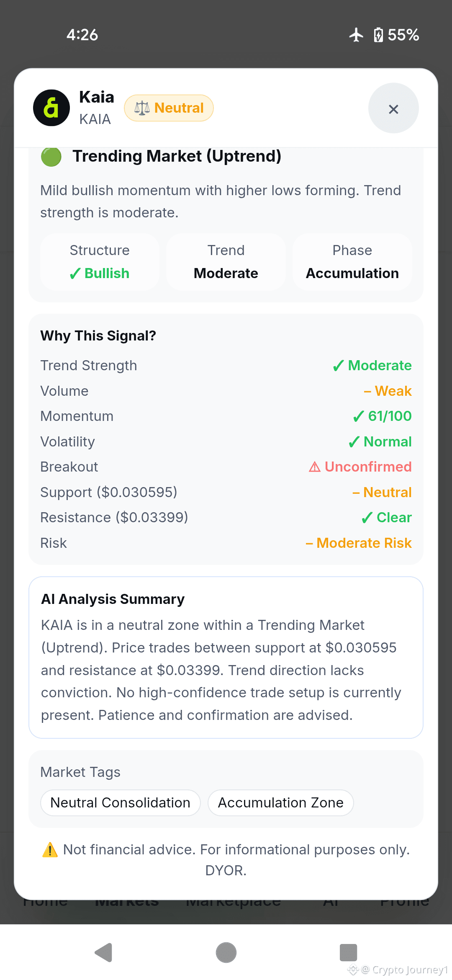The image size is (452, 980).
Task: Tap the AI Analysis Summary heading
Action: tap(113, 599)
